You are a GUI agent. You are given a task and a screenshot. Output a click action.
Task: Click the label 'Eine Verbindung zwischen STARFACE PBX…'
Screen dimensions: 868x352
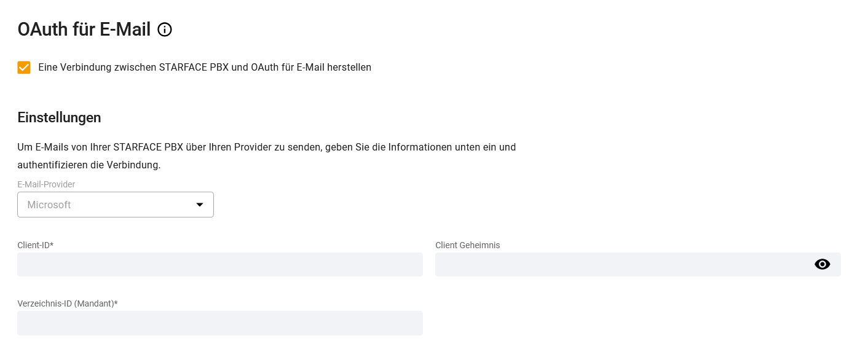coord(205,68)
